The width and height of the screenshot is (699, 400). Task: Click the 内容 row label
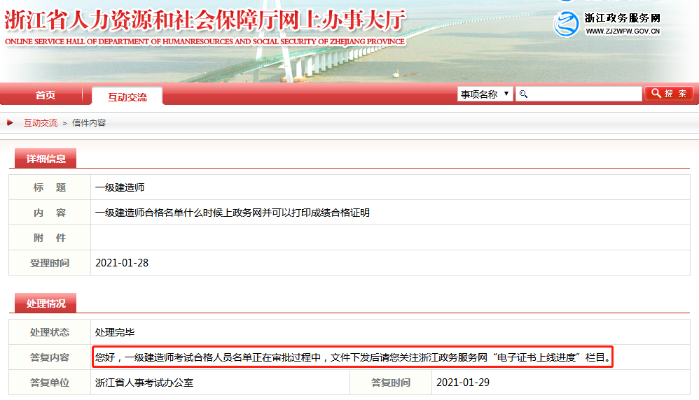click(49, 213)
